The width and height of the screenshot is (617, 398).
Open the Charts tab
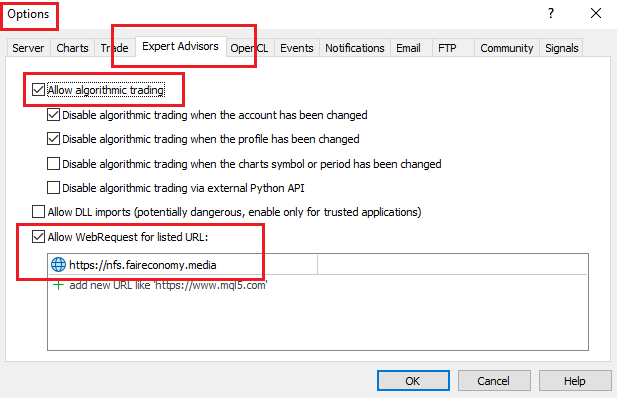[72, 48]
